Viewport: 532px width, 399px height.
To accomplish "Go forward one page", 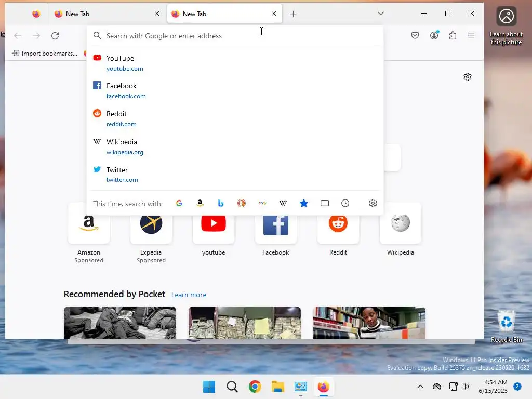I will pos(36,36).
